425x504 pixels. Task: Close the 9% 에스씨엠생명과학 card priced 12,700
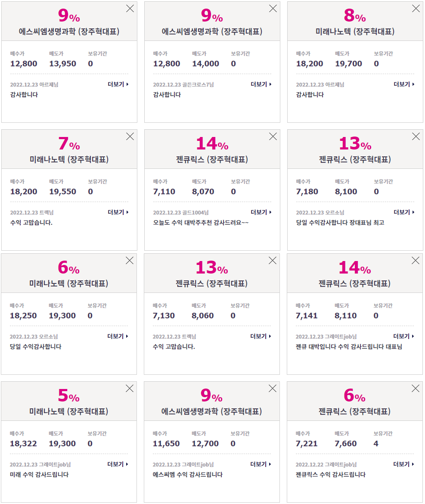pyautogui.click(x=273, y=388)
